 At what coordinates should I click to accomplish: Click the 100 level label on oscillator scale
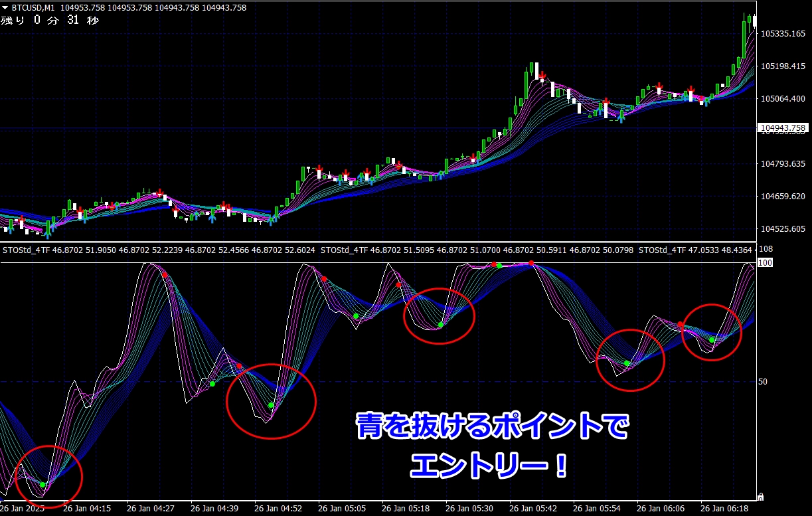[765, 263]
